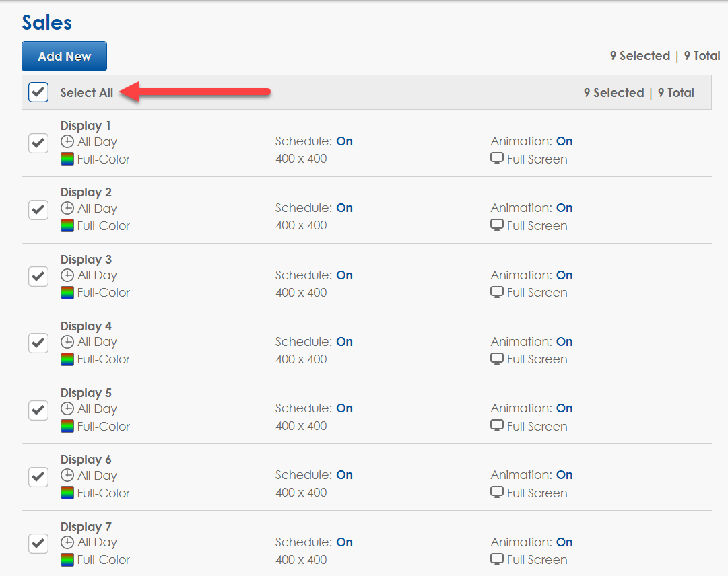This screenshot has width=728, height=576.
Task: Click the clock icon for Display 7
Action: [67, 542]
